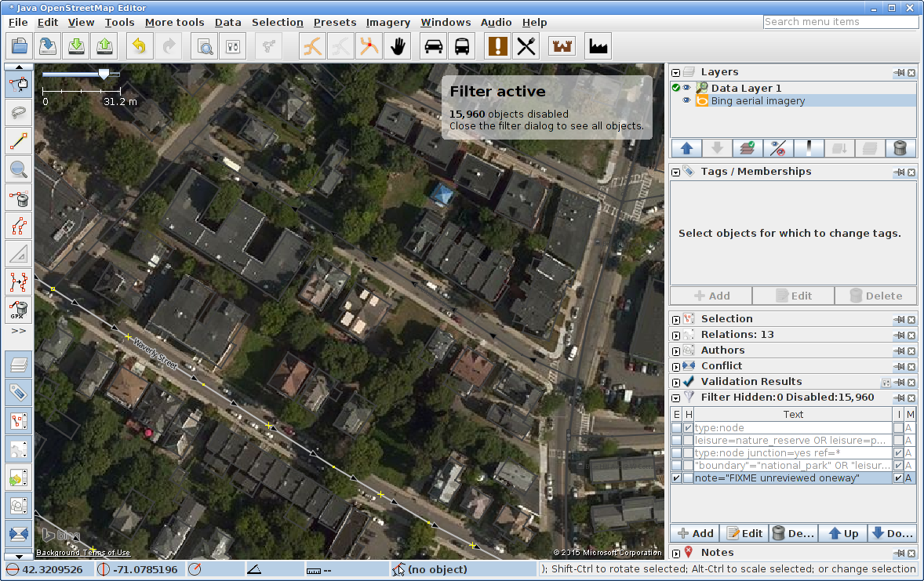The width and height of the screenshot is (924, 581).
Task: Click the Upload data toolbar icon
Action: coord(104,46)
